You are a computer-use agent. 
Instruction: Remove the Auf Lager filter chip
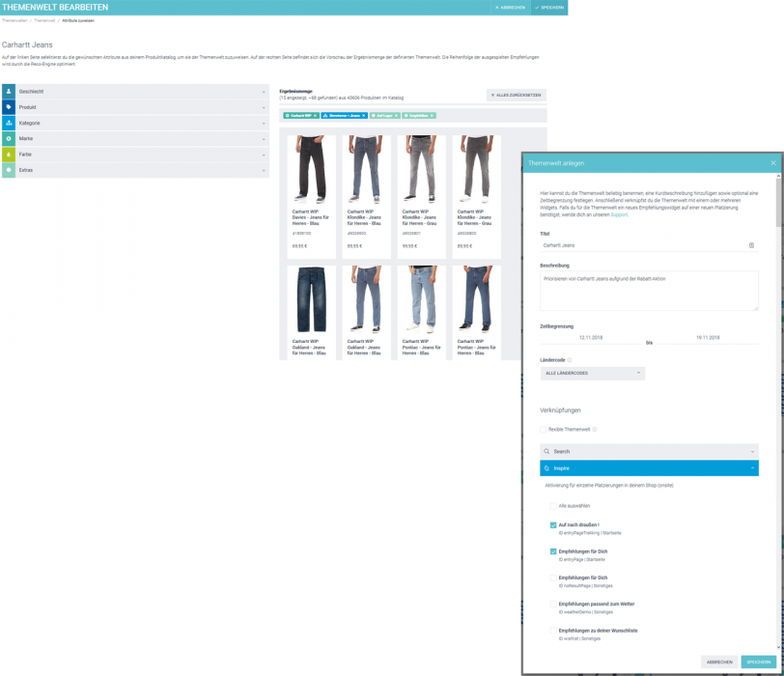(397, 116)
